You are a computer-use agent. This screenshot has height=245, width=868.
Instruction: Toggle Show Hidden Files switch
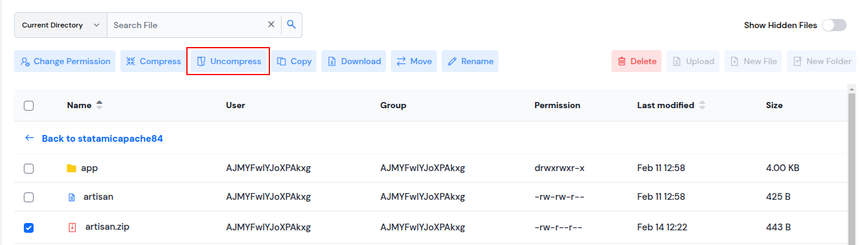coord(834,25)
